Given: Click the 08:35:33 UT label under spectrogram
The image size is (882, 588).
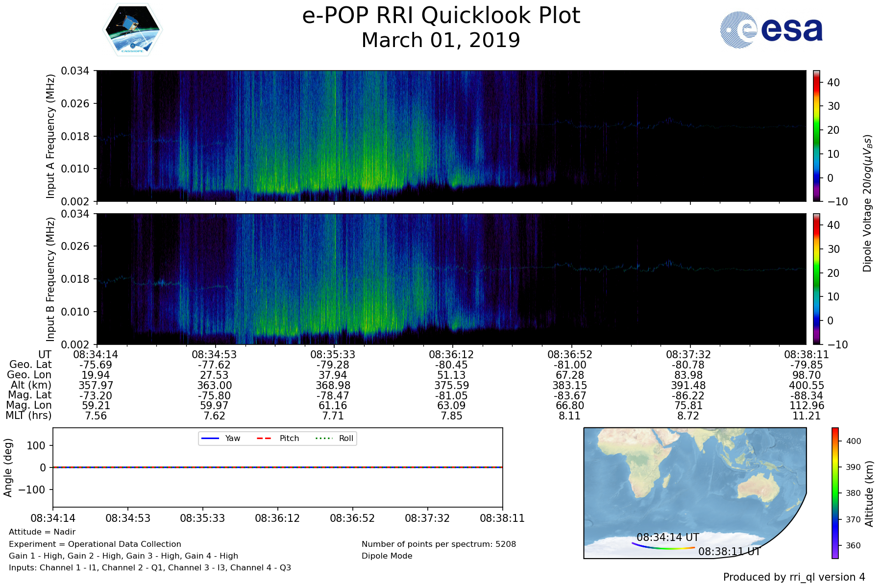Looking at the screenshot, I should pyautogui.click(x=333, y=354).
